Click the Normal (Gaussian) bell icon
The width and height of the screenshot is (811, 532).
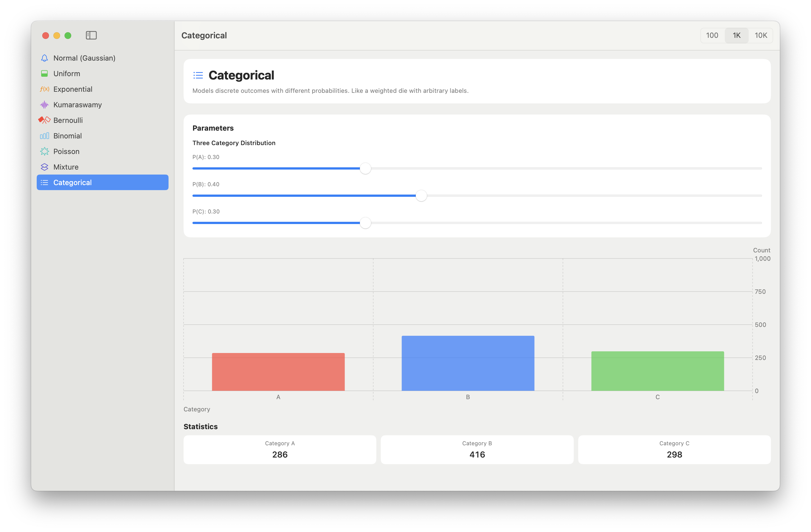[x=44, y=58]
